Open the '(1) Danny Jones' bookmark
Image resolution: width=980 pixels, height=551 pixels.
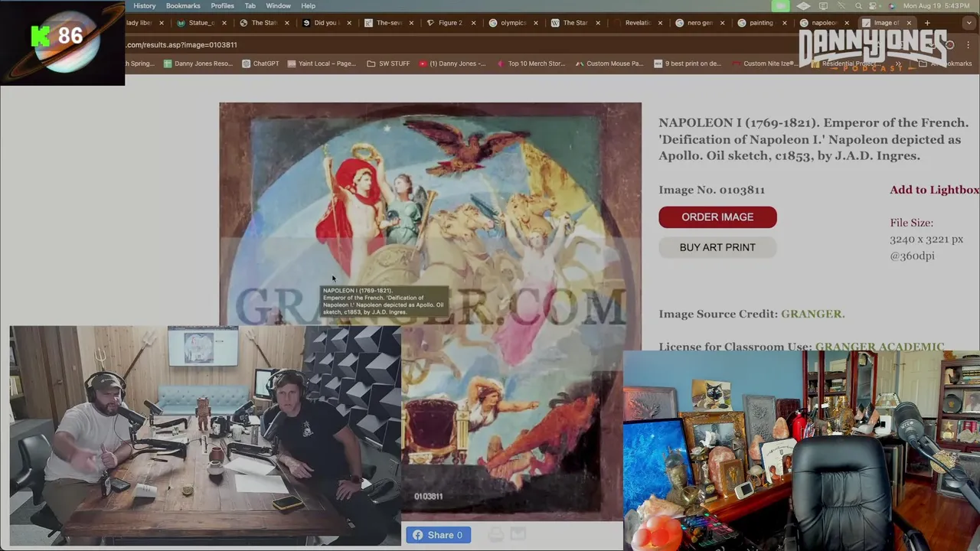point(452,64)
